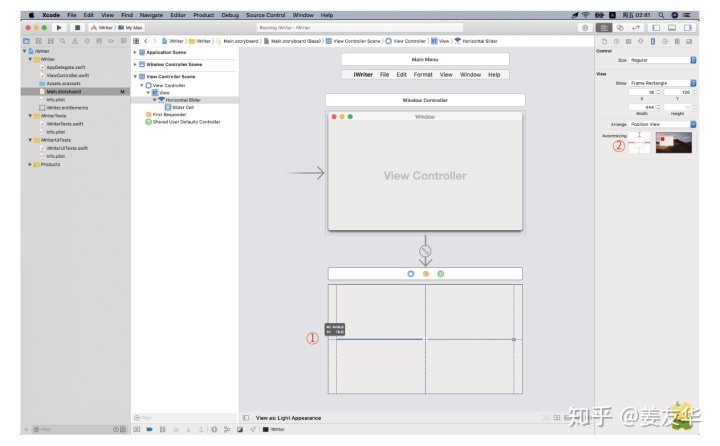Open the View Effects inspector icon

(689, 41)
